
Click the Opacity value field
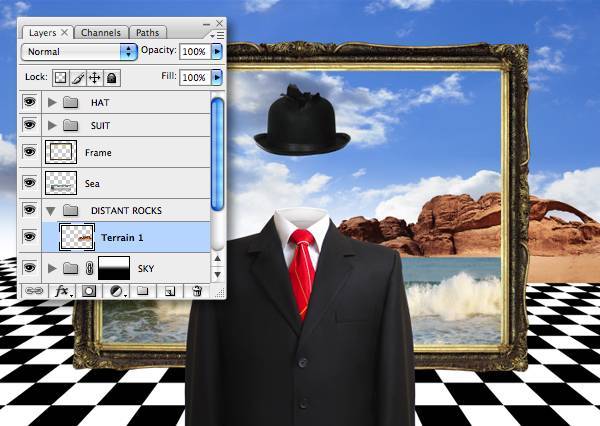pyautogui.click(x=195, y=52)
